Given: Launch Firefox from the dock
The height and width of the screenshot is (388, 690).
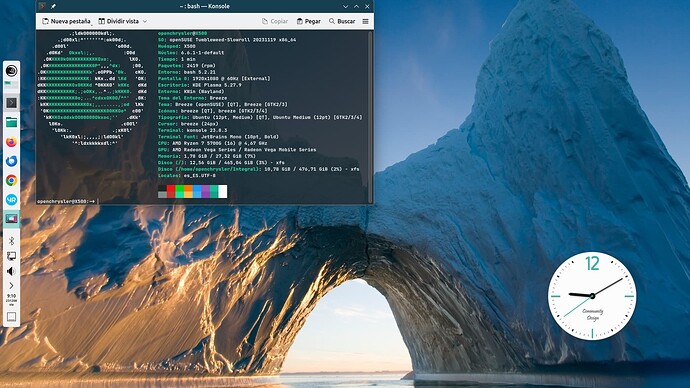Looking at the screenshot, I should 11,142.
